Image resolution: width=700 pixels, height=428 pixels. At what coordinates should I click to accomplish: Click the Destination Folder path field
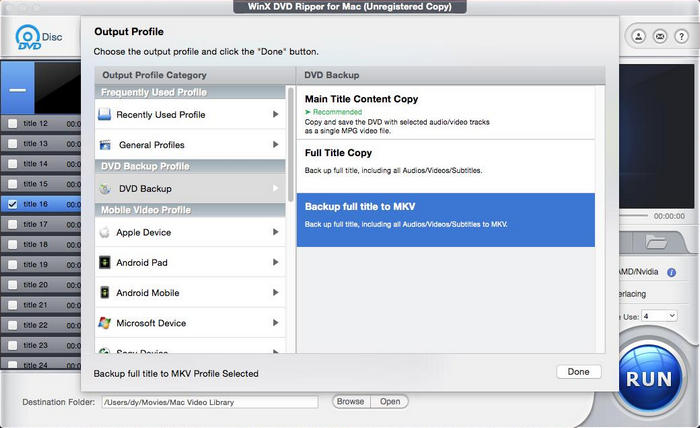(x=210, y=402)
